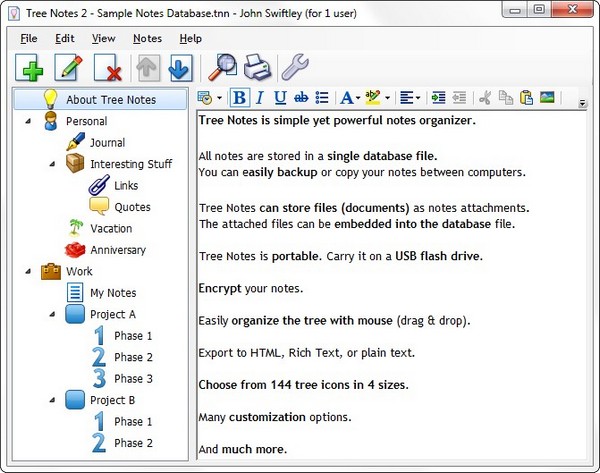Screen dimensions: 600x473
Task: Click the green plus Add Note icon
Action: tap(29, 68)
